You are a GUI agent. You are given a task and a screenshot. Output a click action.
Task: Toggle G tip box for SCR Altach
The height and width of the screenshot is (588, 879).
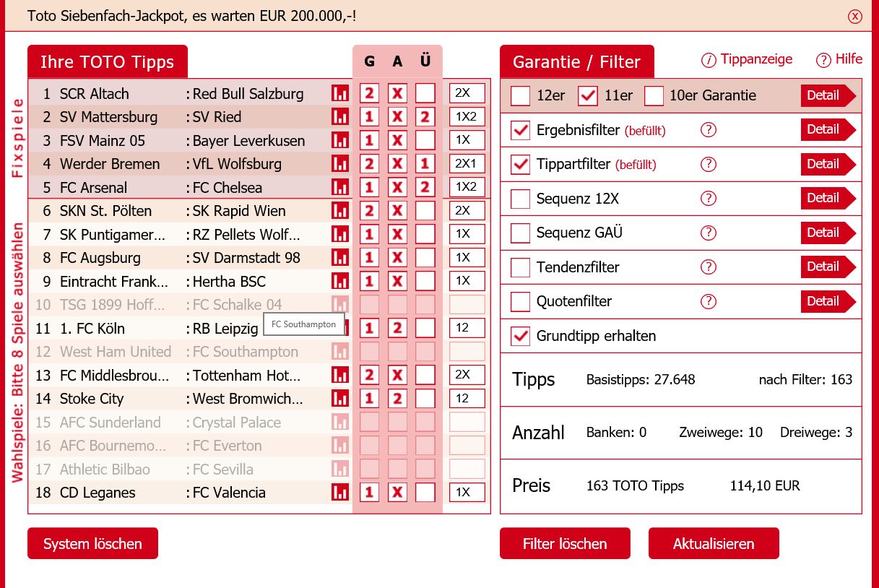[369, 93]
